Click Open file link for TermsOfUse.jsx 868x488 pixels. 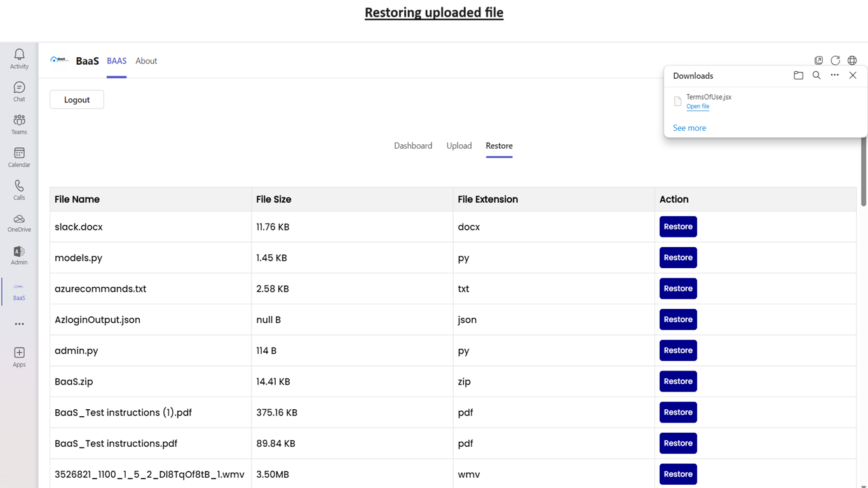click(698, 107)
